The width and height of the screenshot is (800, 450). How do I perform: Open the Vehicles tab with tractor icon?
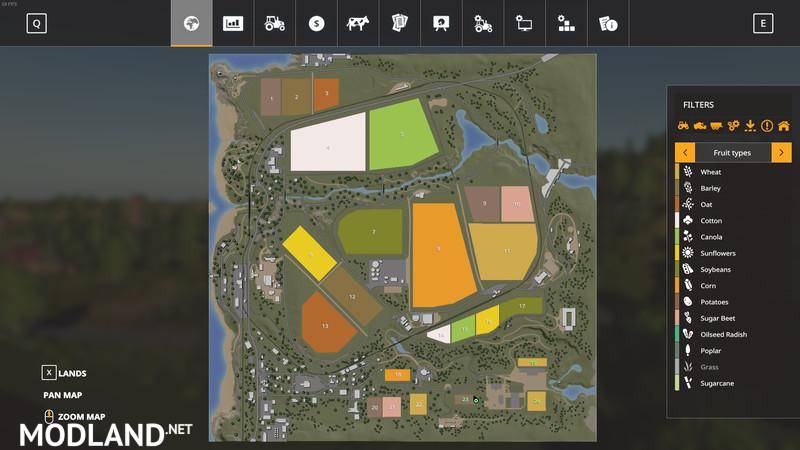coord(274,23)
